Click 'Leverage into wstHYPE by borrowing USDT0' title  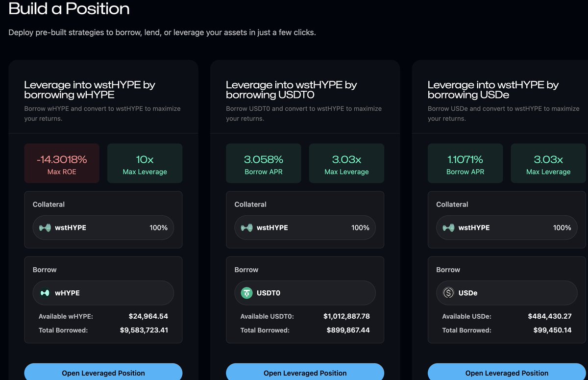292,90
